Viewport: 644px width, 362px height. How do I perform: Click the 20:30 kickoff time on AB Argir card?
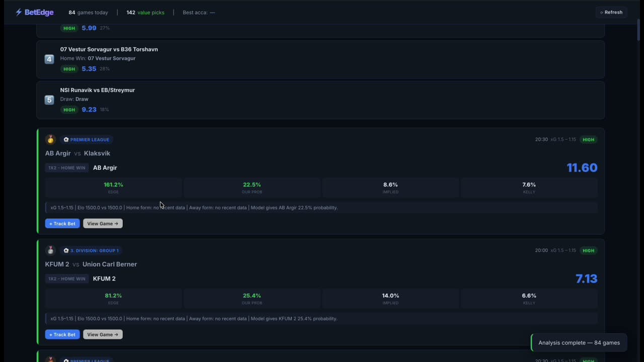541,140
